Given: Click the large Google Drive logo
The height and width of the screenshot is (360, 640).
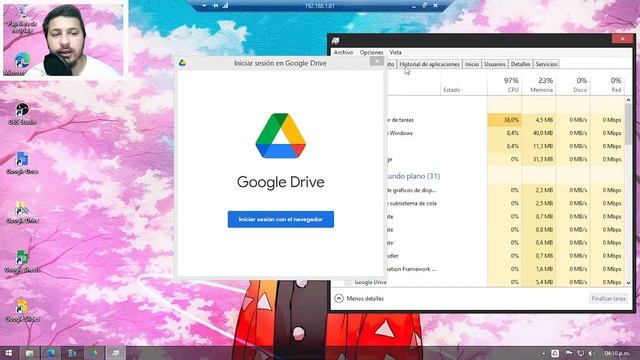Looking at the screenshot, I should pyautogui.click(x=281, y=136).
